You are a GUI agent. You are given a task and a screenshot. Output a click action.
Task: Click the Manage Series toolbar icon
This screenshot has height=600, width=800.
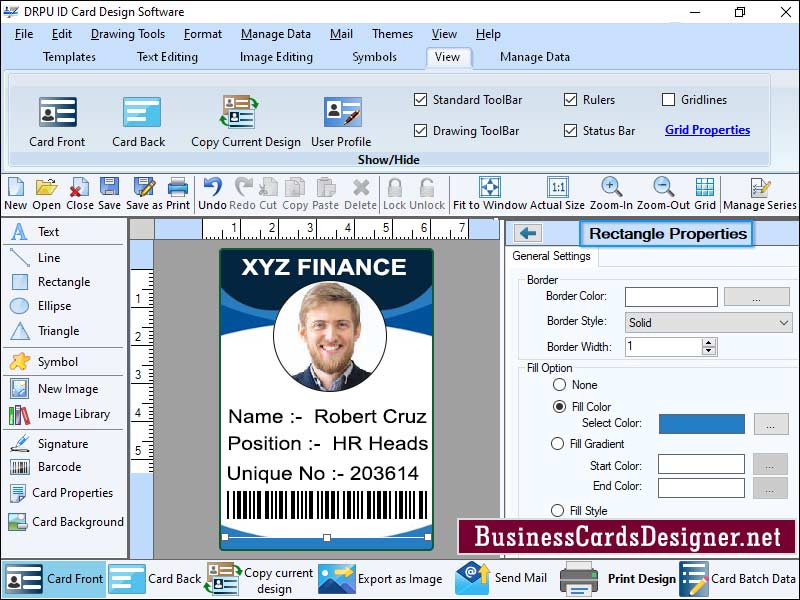pos(760,187)
